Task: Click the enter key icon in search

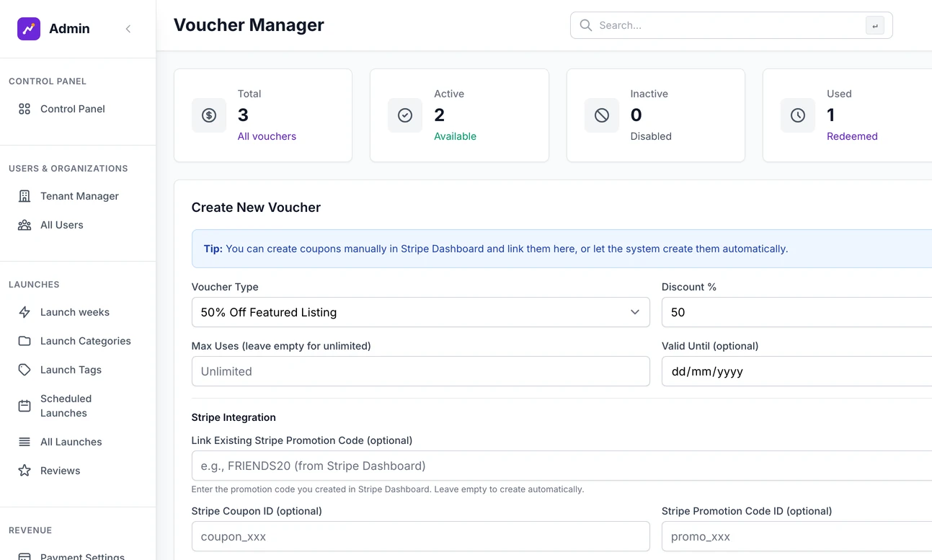Action: (875, 25)
